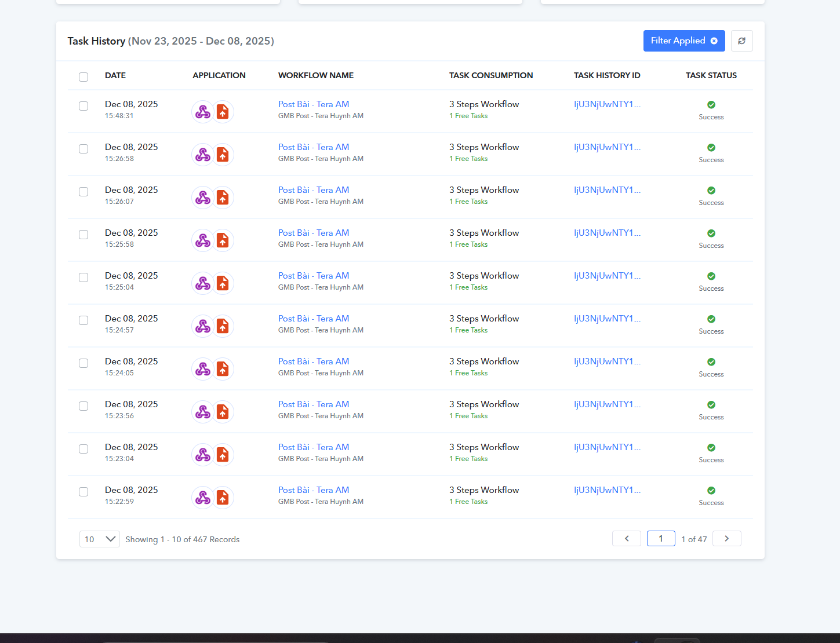Image resolution: width=840 pixels, height=643 pixels.
Task: Open the task history ID link at 15:23:56
Action: [607, 404]
